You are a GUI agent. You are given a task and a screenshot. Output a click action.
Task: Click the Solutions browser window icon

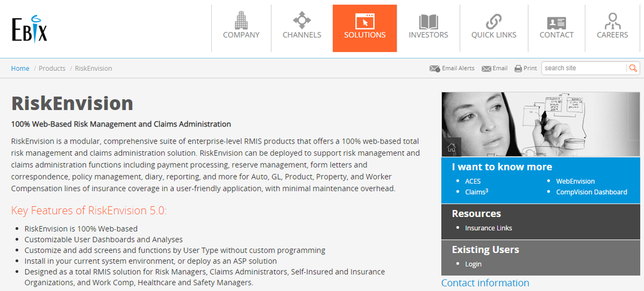tap(365, 21)
